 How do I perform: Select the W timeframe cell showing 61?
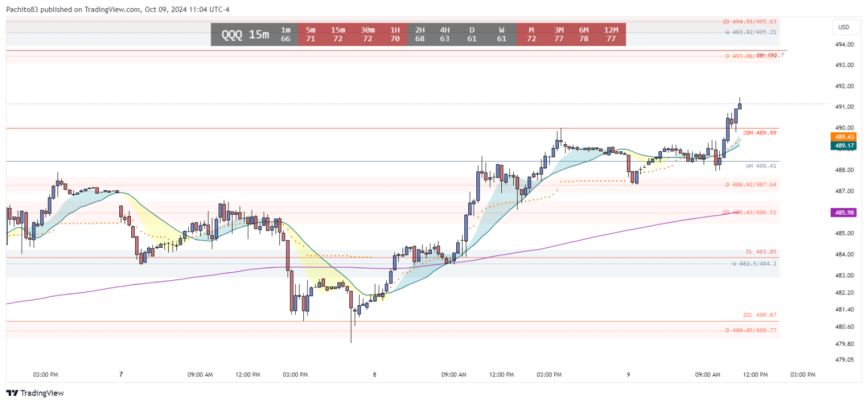point(502,34)
